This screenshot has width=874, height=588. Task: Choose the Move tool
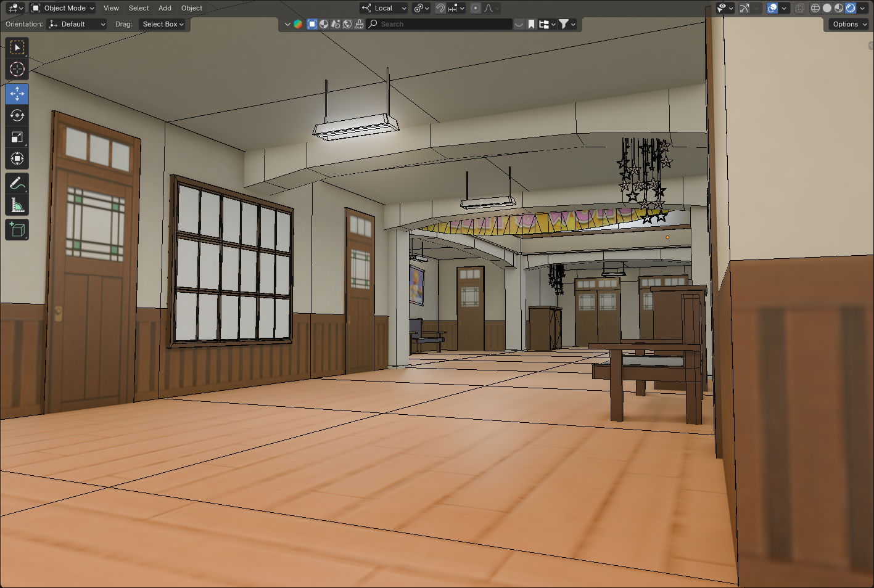pyautogui.click(x=17, y=94)
